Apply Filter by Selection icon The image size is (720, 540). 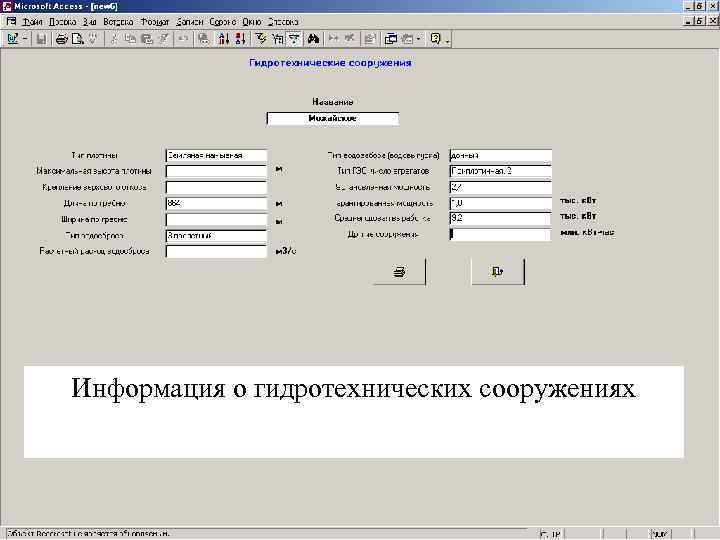(x=261, y=39)
